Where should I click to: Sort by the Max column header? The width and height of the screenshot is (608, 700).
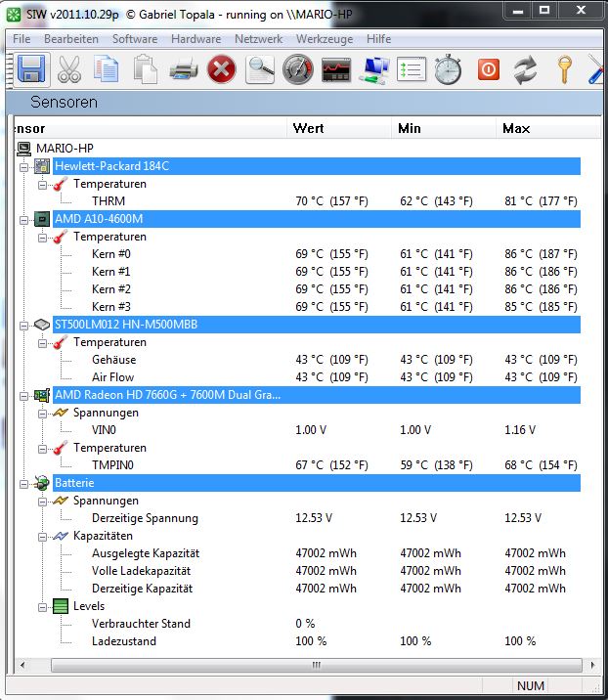[x=547, y=129]
